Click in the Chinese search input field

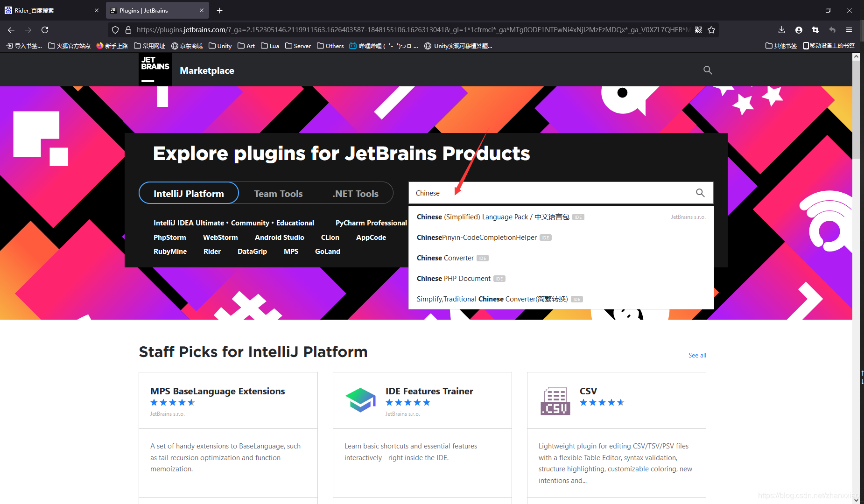551,193
